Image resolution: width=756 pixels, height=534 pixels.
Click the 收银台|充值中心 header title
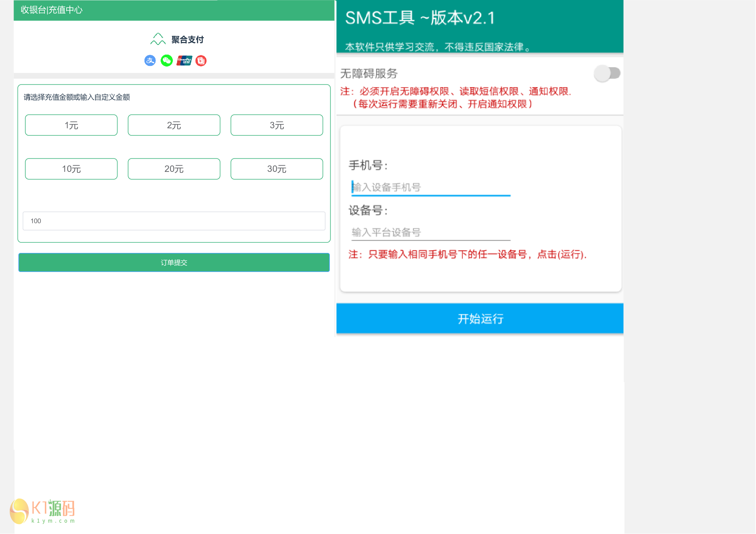click(52, 10)
